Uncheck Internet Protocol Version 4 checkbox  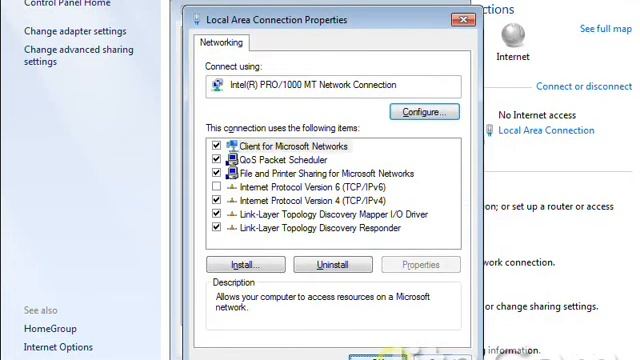[x=216, y=200]
